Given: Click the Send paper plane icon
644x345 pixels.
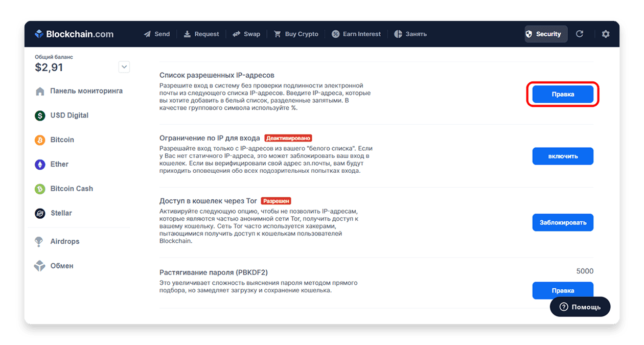Looking at the screenshot, I should (147, 34).
